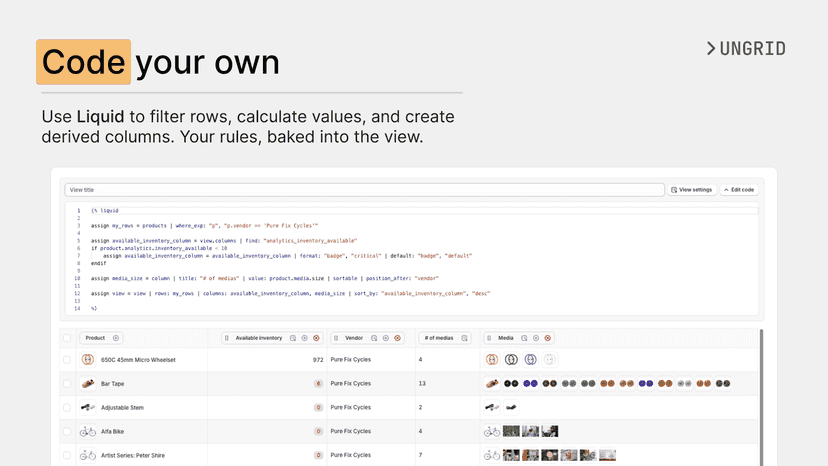
Task: Click the Adjustable Stem product icon
Action: click(x=88, y=407)
